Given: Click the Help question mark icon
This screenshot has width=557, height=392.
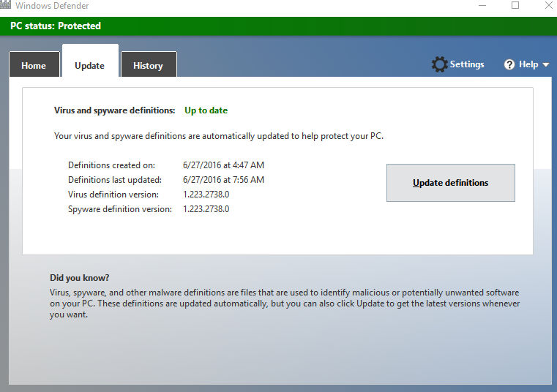Looking at the screenshot, I should [x=509, y=64].
